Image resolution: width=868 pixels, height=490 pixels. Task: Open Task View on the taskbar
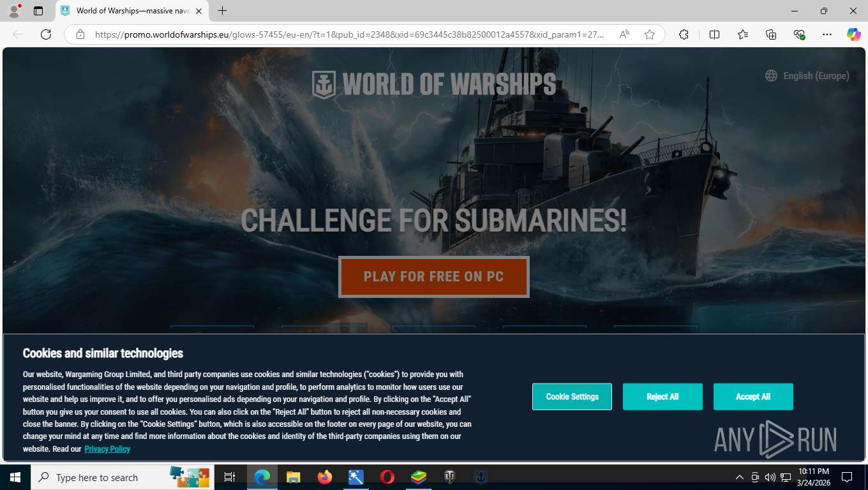[x=230, y=477]
